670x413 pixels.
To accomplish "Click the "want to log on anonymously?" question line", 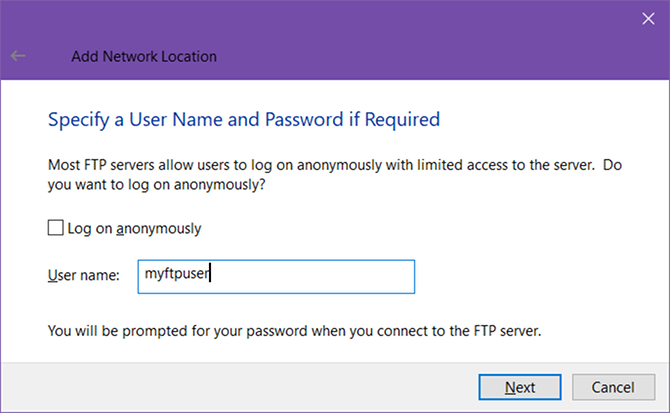I will [x=160, y=184].
